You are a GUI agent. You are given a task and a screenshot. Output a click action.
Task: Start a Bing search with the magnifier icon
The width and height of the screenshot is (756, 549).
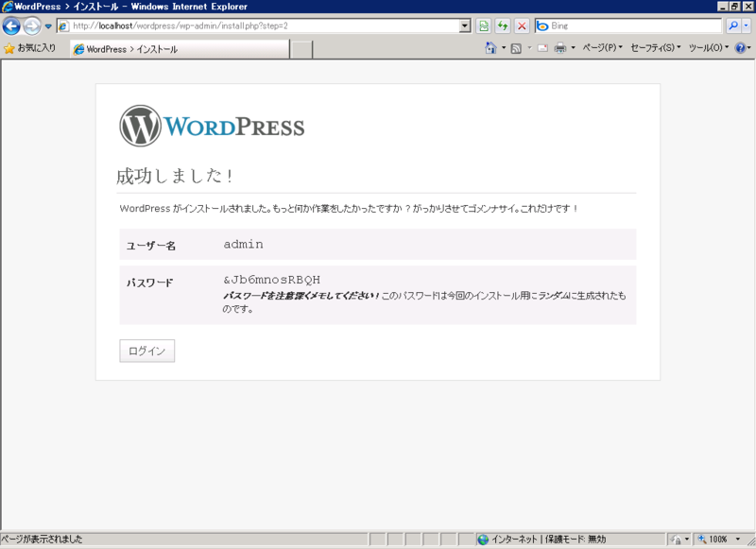coord(734,26)
